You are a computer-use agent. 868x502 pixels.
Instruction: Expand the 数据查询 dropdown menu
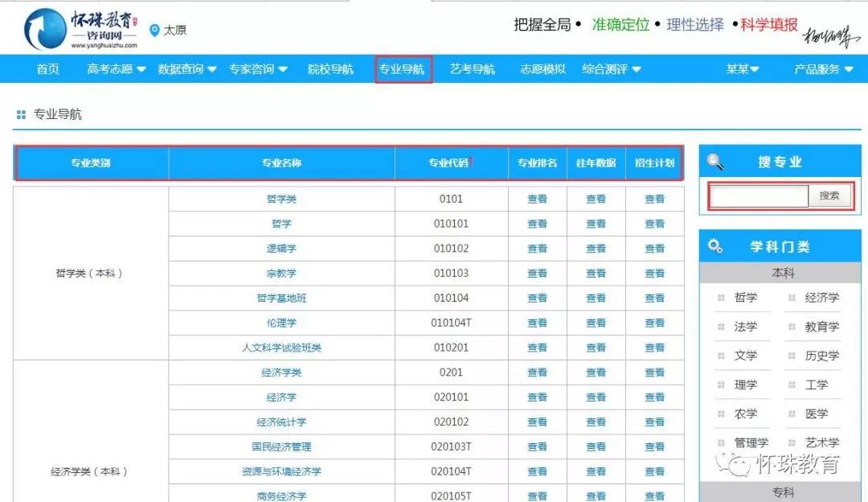[x=187, y=69]
